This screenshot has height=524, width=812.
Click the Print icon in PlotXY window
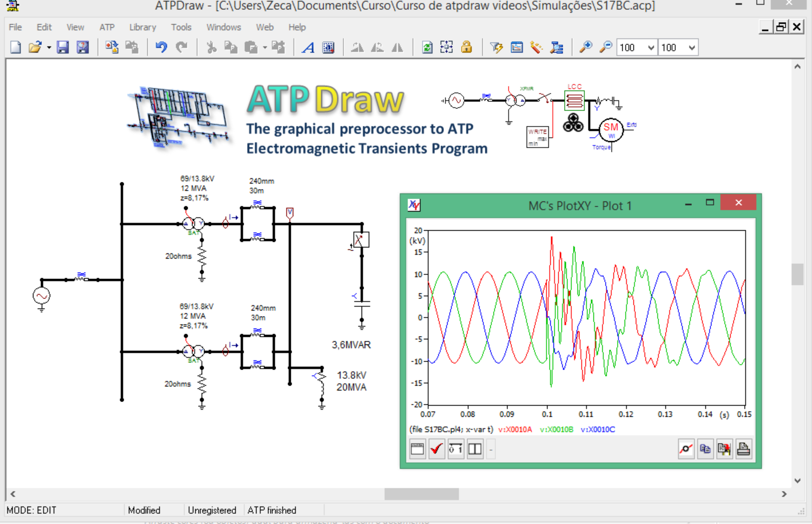click(744, 449)
